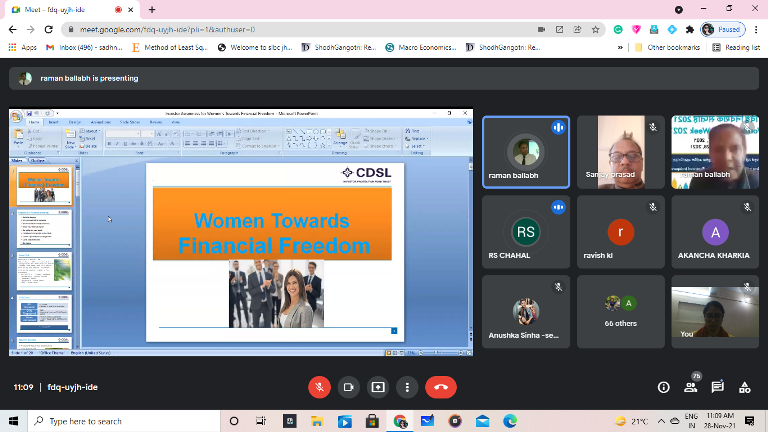This screenshot has width=768, height=432.
Task: Click the shared CDSL presentation slide
Action: tap(275, 252)
